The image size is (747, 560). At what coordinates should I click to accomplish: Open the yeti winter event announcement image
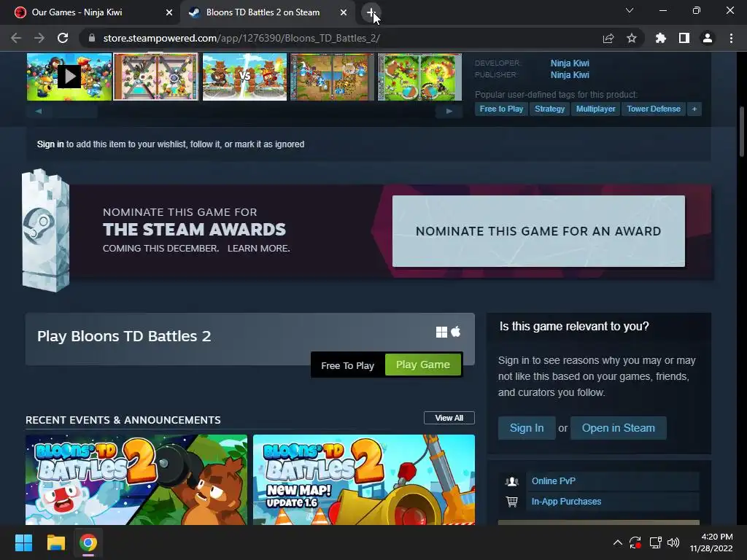136,480
